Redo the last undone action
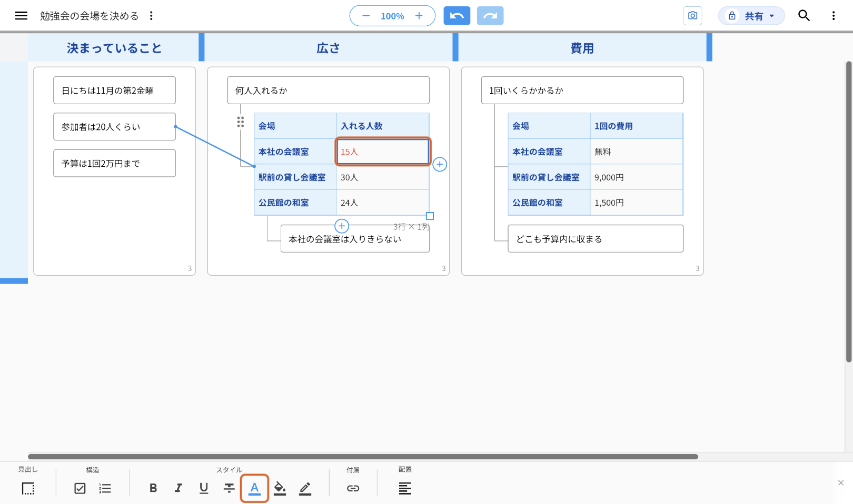853x504 pixels. pyautogui.click(x=490, y=16)
